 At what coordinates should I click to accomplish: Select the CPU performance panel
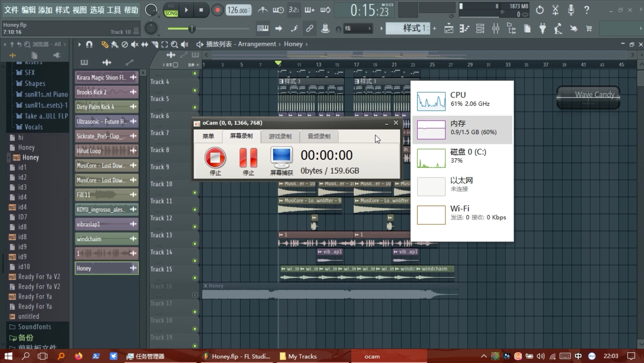click(x=462, y=101)
